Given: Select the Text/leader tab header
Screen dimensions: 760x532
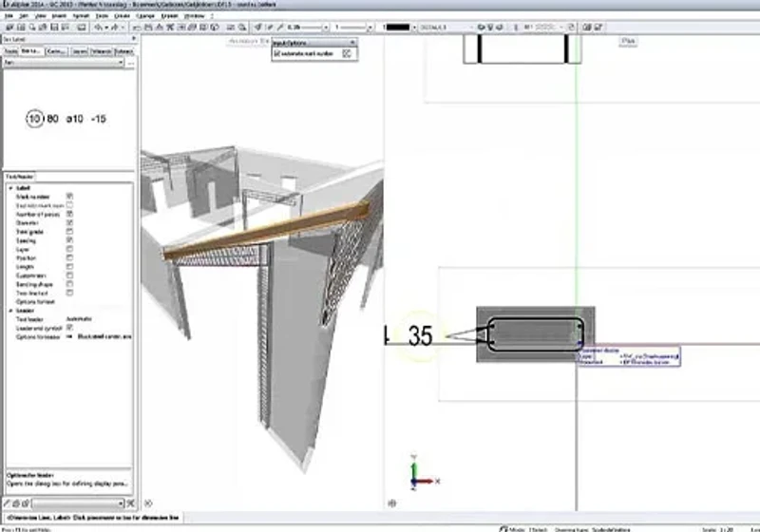Looking at the screenshot, I should (19, 177).
